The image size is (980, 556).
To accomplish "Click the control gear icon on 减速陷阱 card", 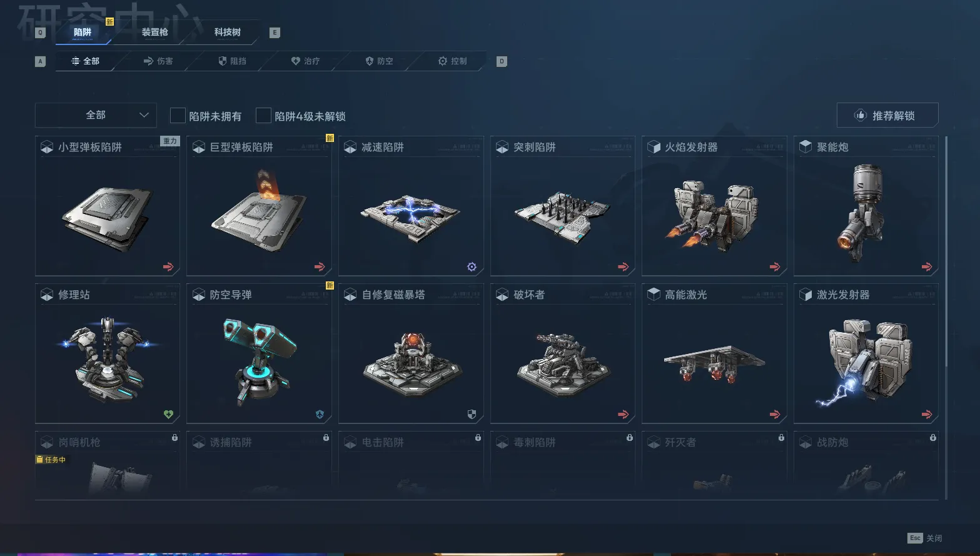I will (x=472, y=267).
